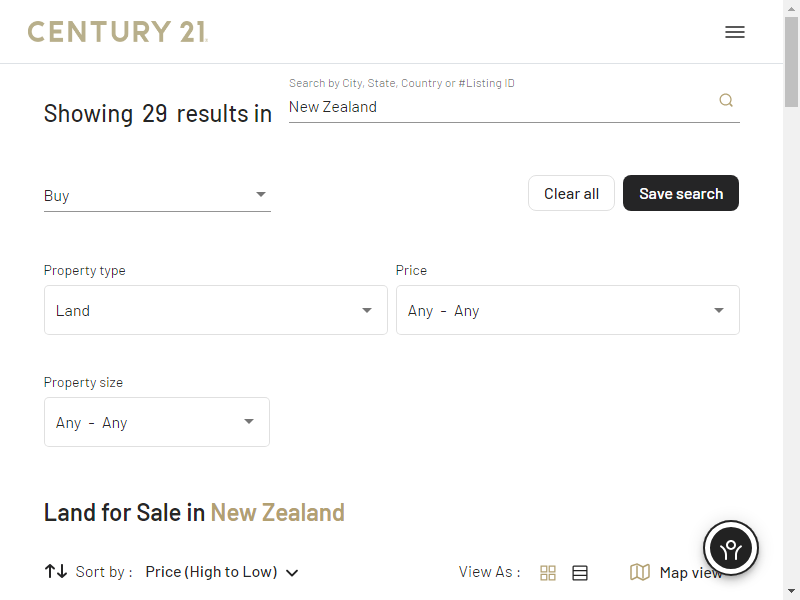Screen dimensions: 800x600
Task: Switch to list view layout
Action: [580, 573]
